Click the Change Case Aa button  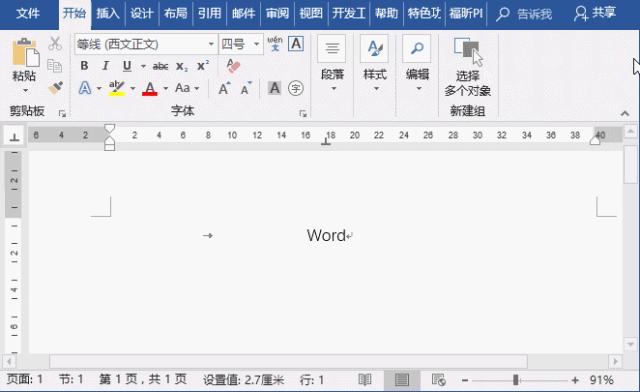click(182, 88)
